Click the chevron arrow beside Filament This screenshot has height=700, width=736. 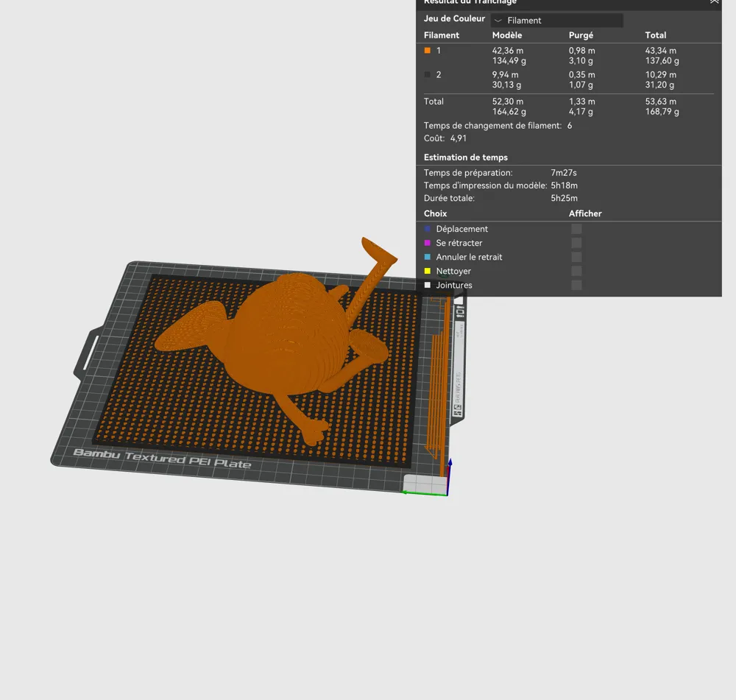point(498,21)
